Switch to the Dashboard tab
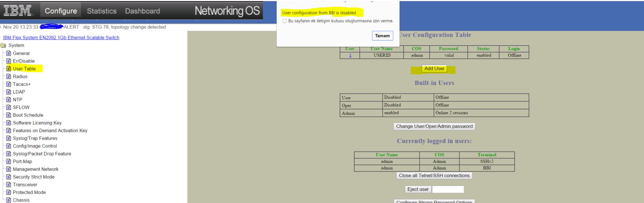This screenshot has height=203, width=644. 142,11
